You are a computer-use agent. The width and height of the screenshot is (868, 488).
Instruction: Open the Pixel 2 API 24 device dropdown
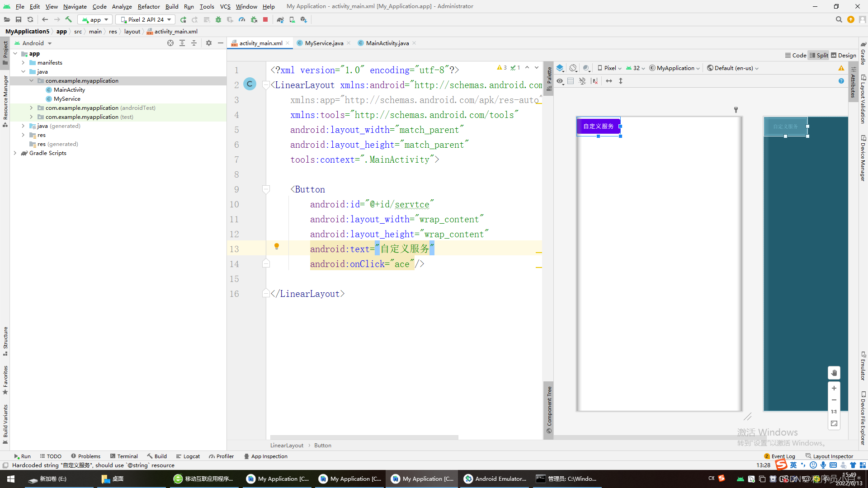pos(146,19)
